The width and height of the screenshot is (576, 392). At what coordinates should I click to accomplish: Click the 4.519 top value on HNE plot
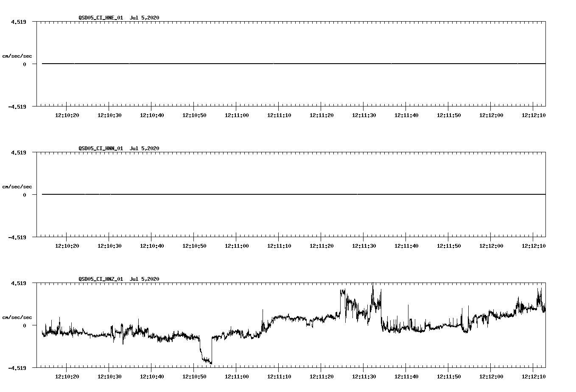coord(18,22)
